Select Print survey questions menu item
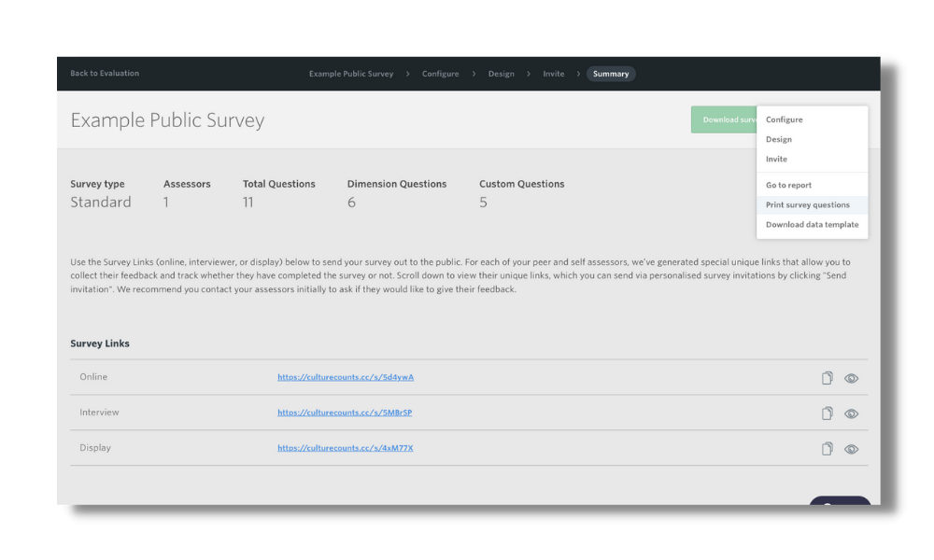Screen dimensions: 934x560 coord(812,204)
